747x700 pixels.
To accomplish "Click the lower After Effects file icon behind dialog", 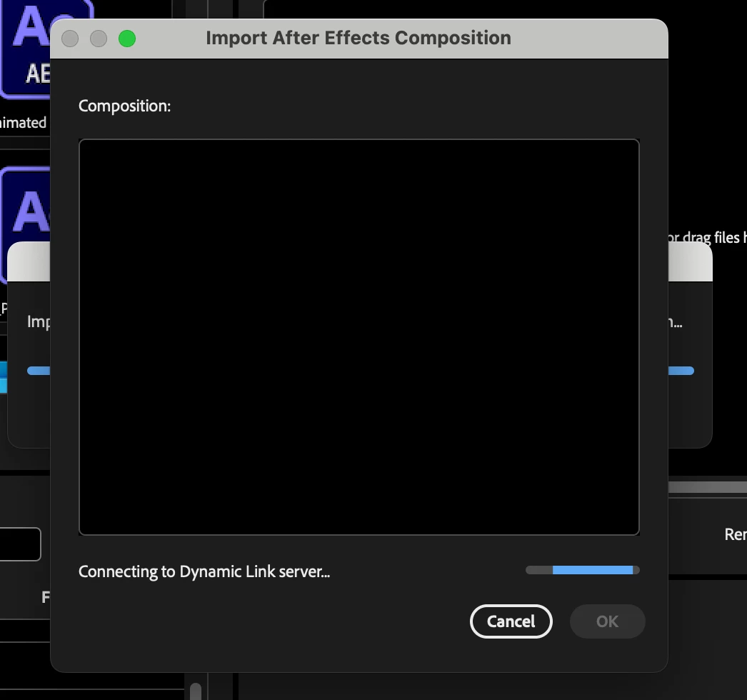I will 26,224.
